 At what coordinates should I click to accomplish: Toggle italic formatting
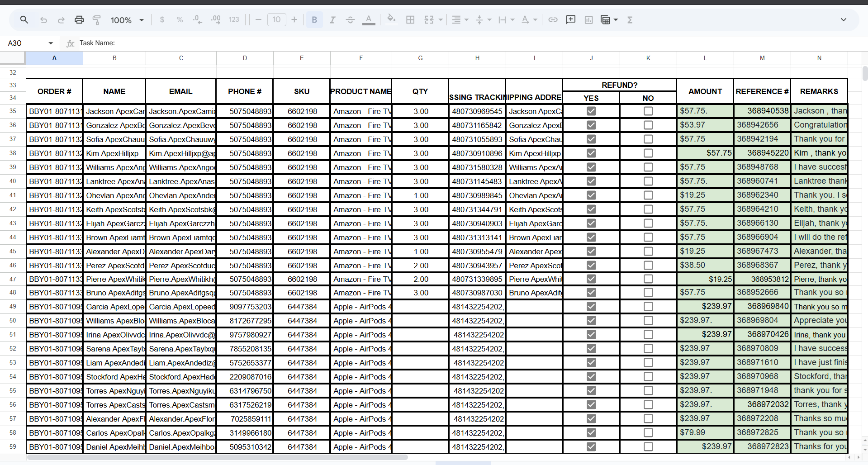(332, 20)
